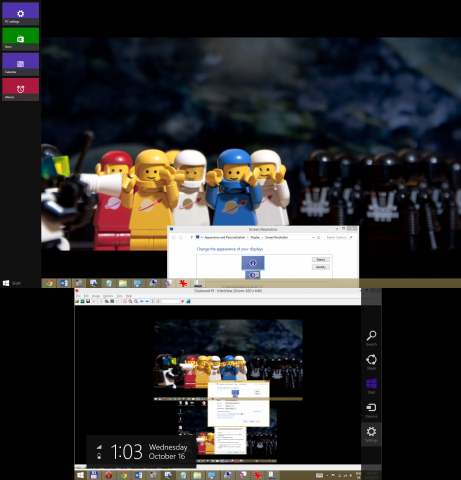The width and height of the screenshot is (461, 480).
Task: Click Start button on lower taskbar
Action: coord(80,475)
